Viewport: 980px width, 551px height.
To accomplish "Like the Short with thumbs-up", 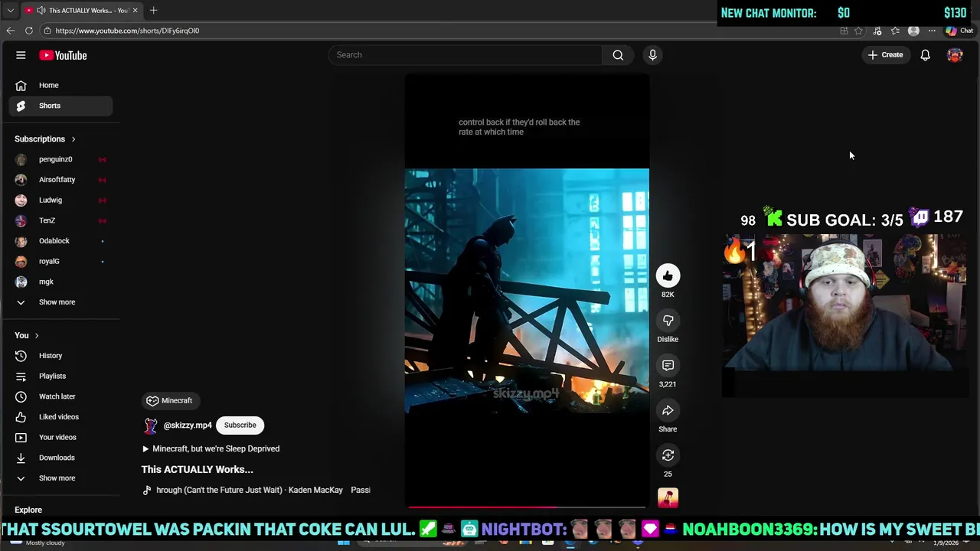I will 668,275.
